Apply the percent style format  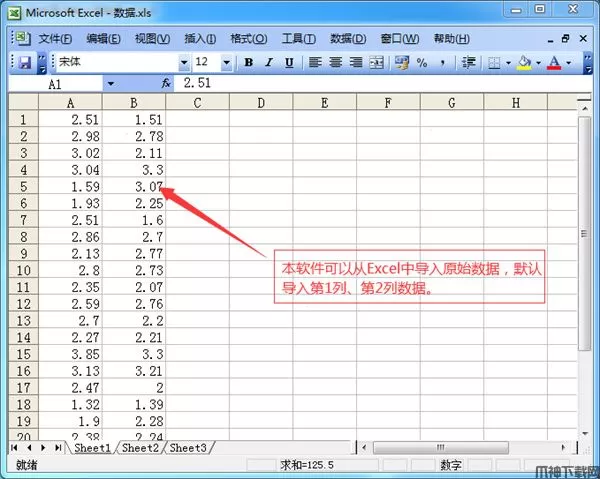point(422,62)
